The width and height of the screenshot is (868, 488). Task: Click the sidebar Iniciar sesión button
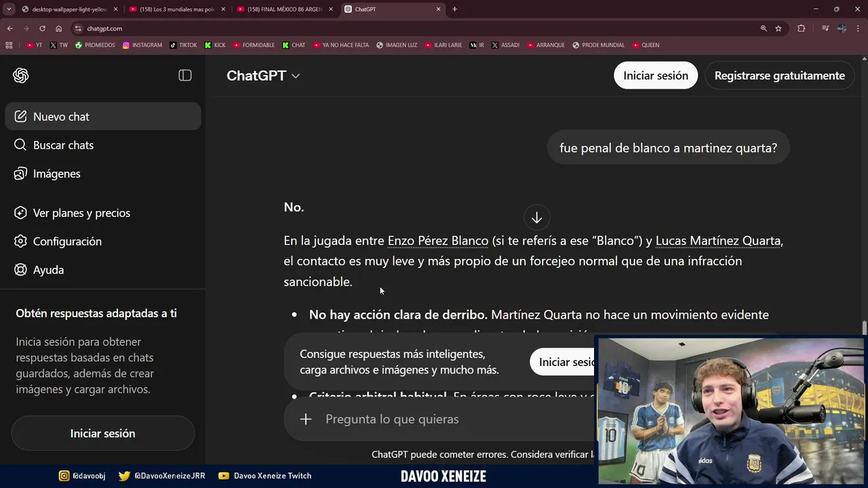click(103, 433)
